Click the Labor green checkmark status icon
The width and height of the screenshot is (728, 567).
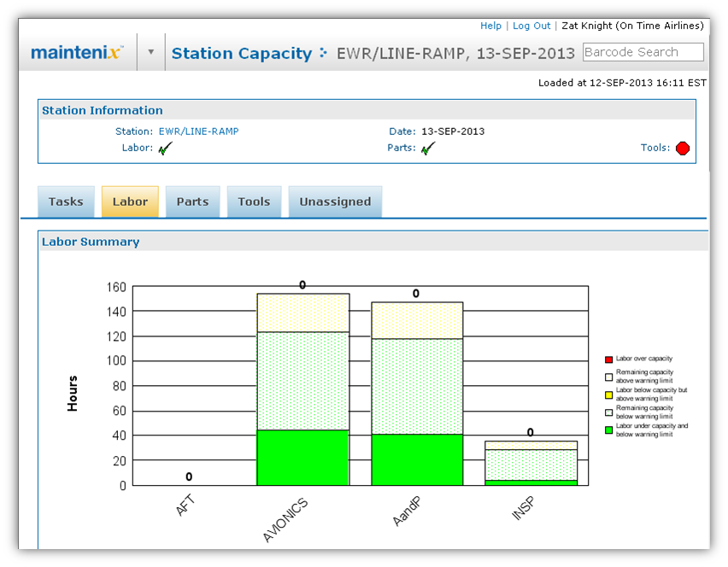click(x=165, y=148)
